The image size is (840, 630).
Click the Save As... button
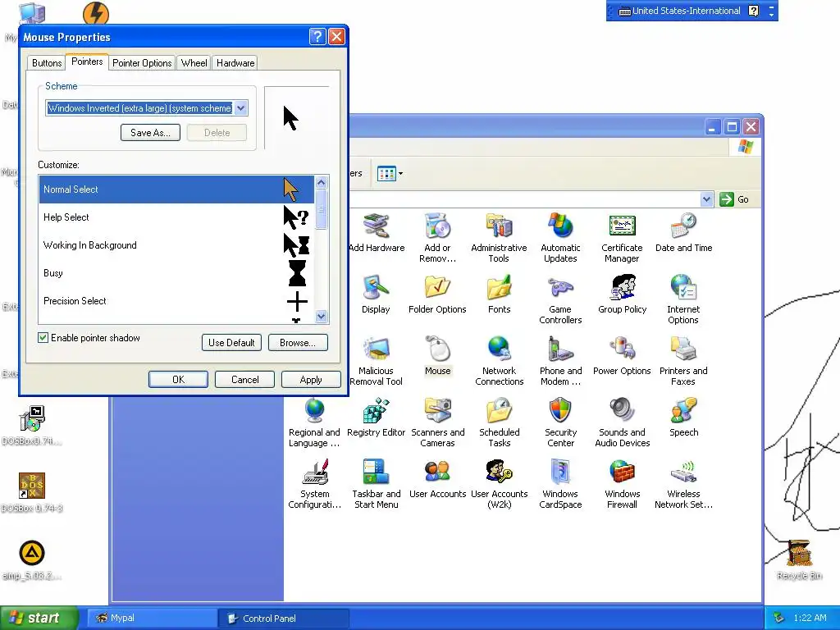(151, 133)
